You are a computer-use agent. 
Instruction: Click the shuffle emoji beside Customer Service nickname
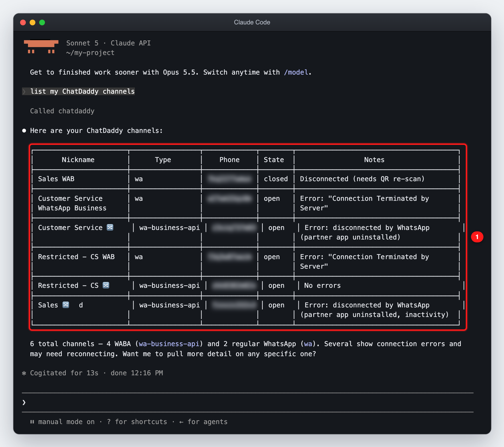pos(110,227)
